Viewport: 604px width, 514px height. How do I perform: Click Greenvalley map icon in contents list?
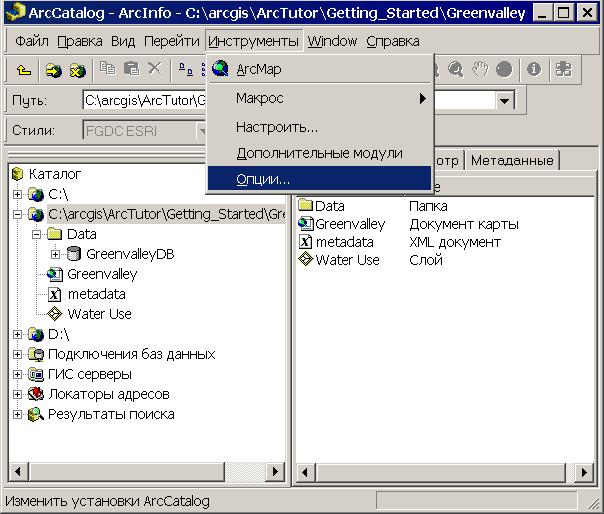(x=306, y=223)
